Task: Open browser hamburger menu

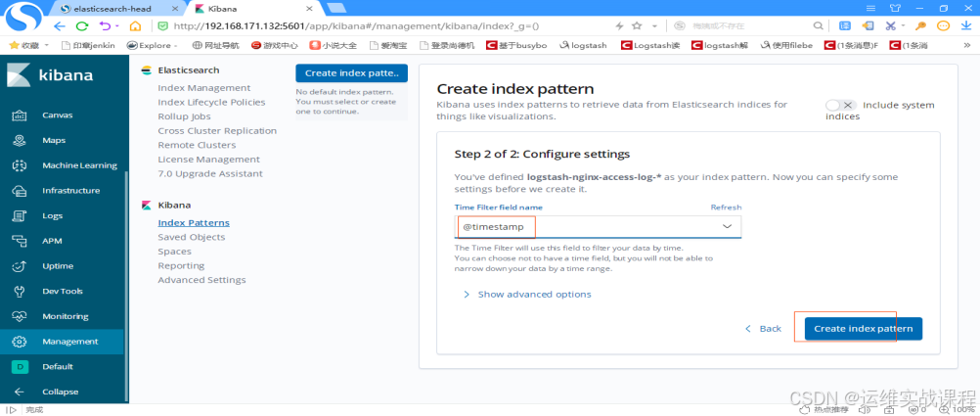Action: [x=870, y=8]
